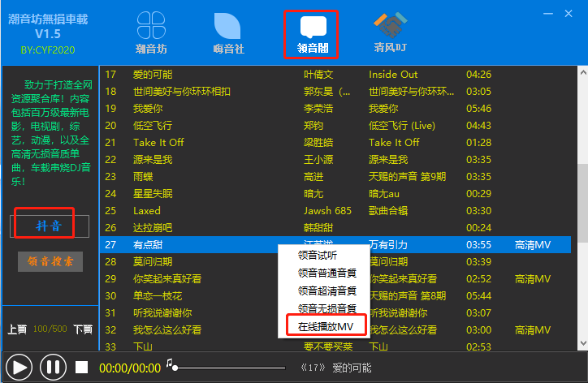Pause the current track
Image resolution: width=588 pixels, height=383 pixels.
pos(53,368)
